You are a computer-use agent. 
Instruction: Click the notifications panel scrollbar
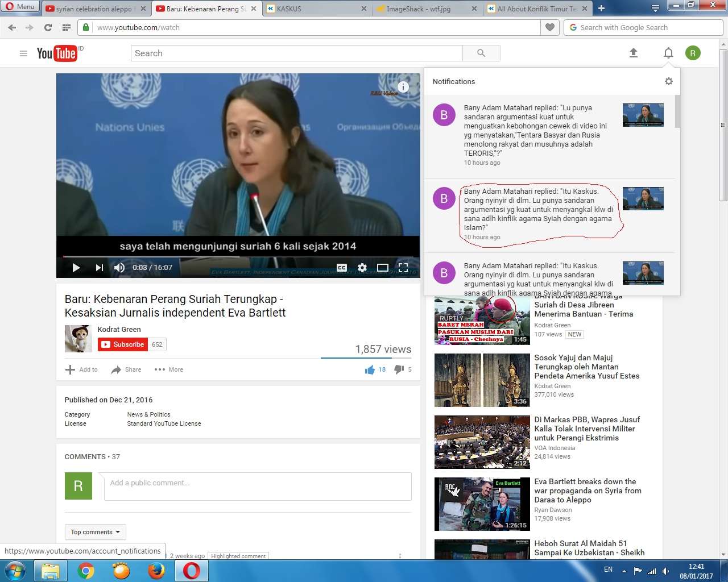[x=677, y=111]
